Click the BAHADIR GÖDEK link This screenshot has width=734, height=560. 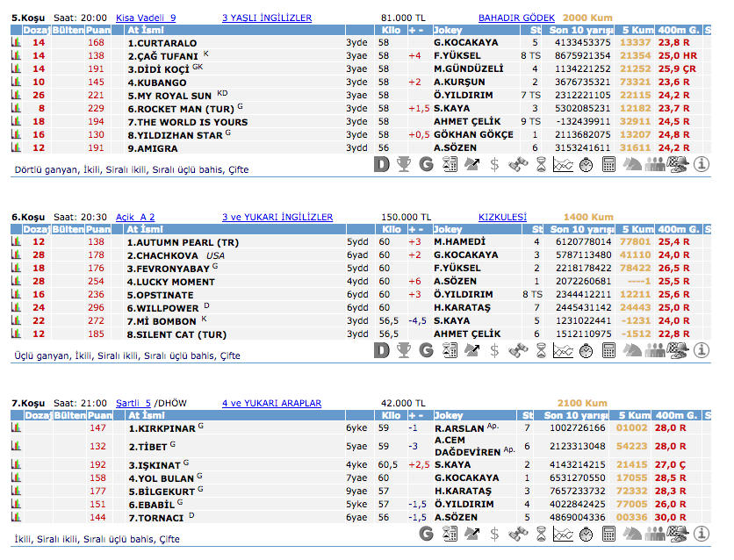[516, 18]
